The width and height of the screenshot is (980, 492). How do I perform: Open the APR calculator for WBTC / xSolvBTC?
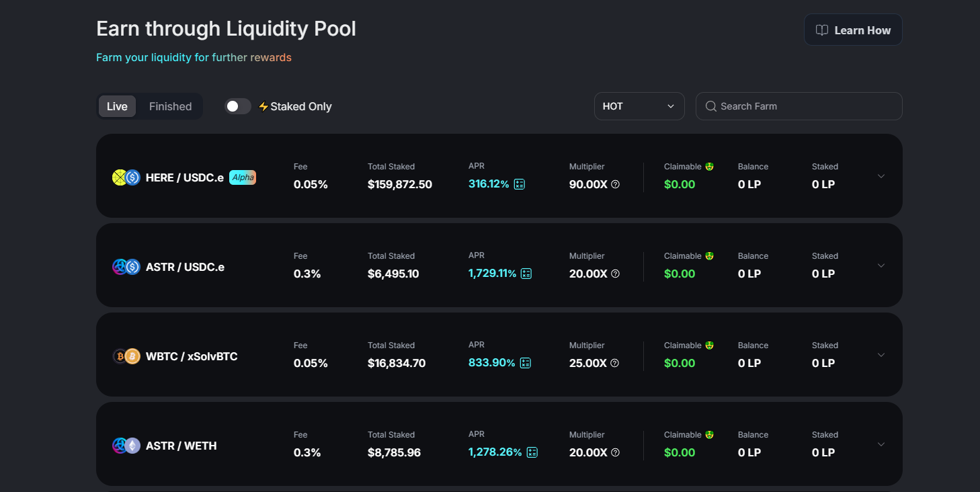526,363
